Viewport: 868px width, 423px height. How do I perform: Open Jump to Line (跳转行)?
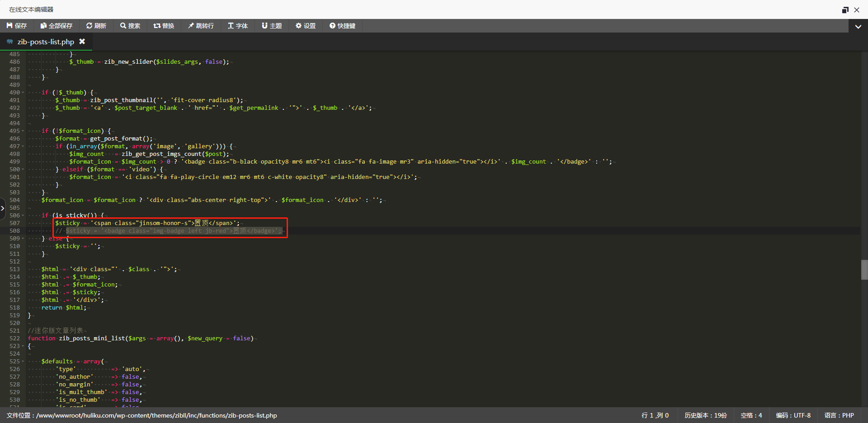tap(201, 26)
